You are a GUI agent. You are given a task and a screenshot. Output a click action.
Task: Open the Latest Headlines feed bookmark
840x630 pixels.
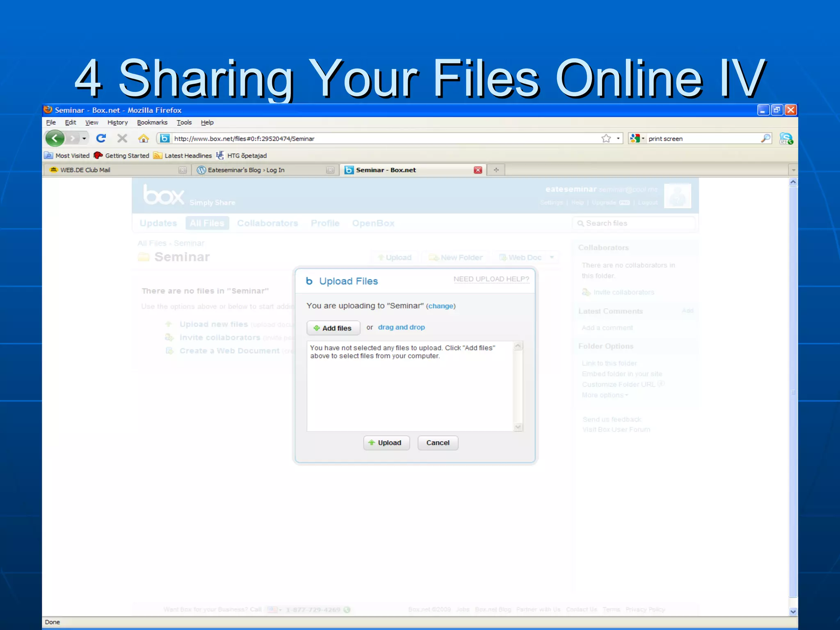pyautogui.click(x=183, y=155)
